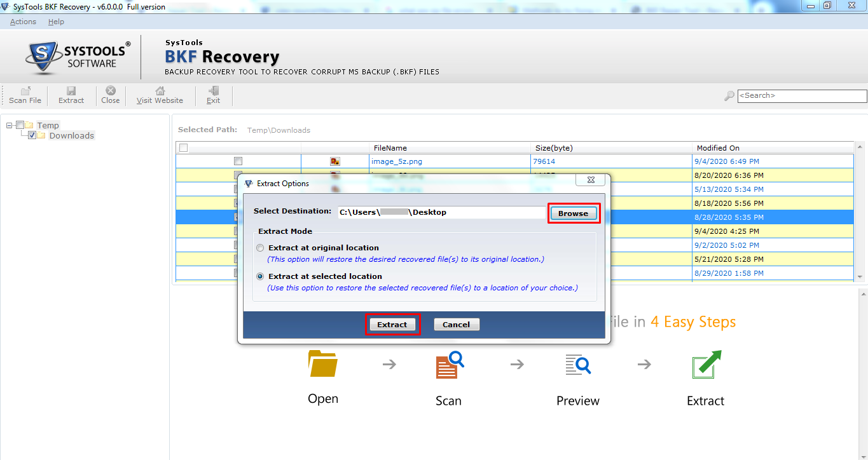Click the SysTools Software logo
This screenshot has width=868, height=460.
point(78,58)
